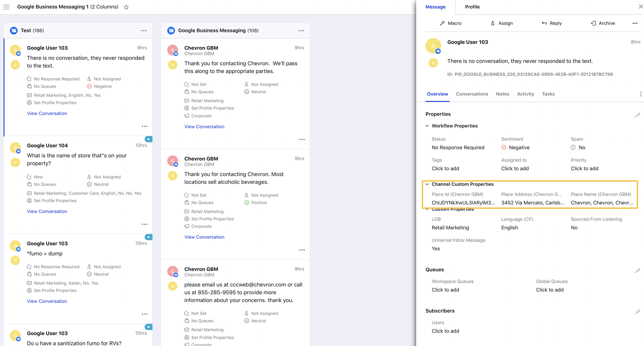
Task: Open more options for first Google User 103 card
Action: pyautogui.click(x=145, y=126)
